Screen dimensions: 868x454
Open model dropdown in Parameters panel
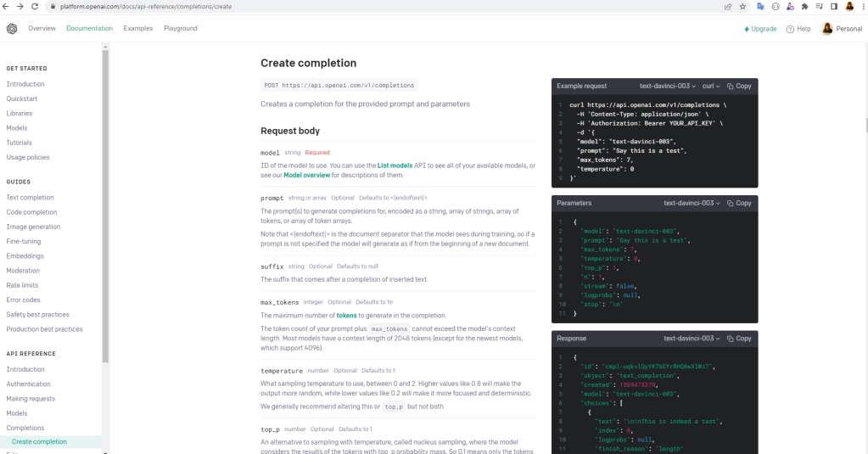pyautogui.click(x=692, y=204)
